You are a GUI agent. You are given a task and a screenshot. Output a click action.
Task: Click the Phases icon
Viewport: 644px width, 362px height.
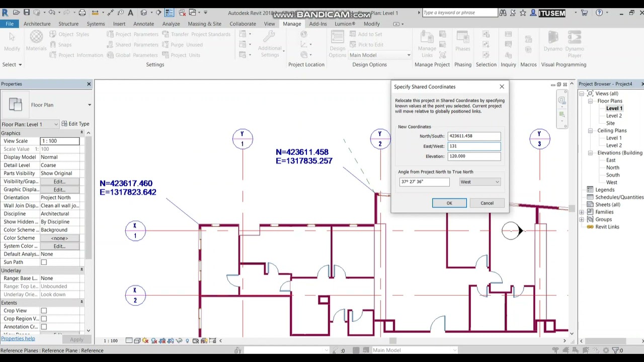[x=463, y=41]
